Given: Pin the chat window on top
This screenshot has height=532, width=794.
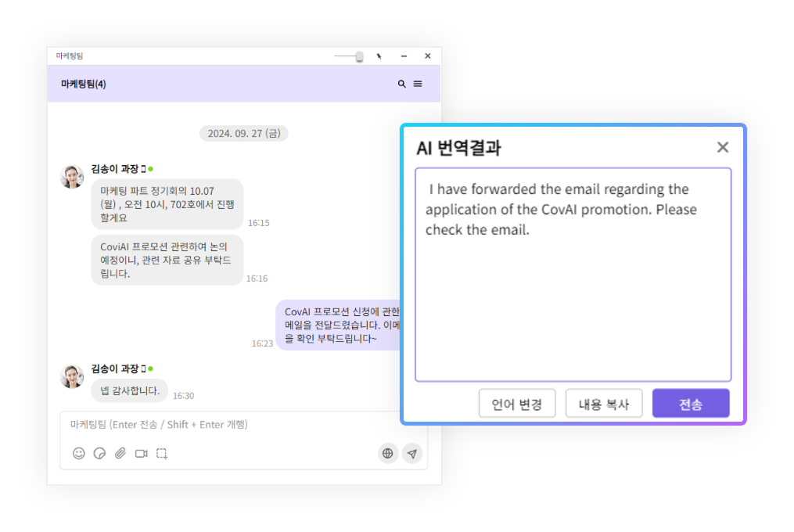Looking at the screenshot, I should coord(379,56).
